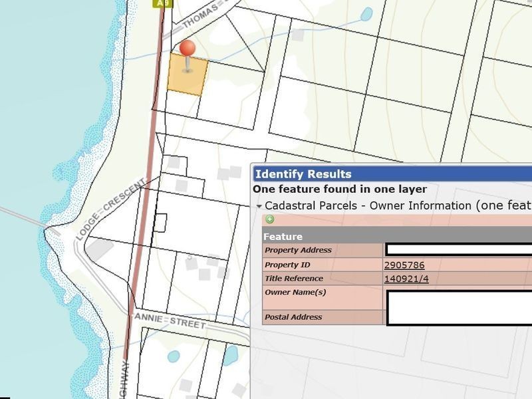Open Title Reference 140921/4 link
The image size is (532, 399).
[x=406, y=279]
